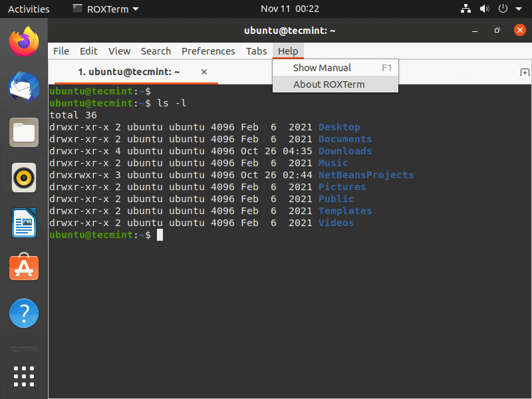The image size is (532, 399).
Task: Open Ubuntu Software from the dock
Action: tap(23, 268)
